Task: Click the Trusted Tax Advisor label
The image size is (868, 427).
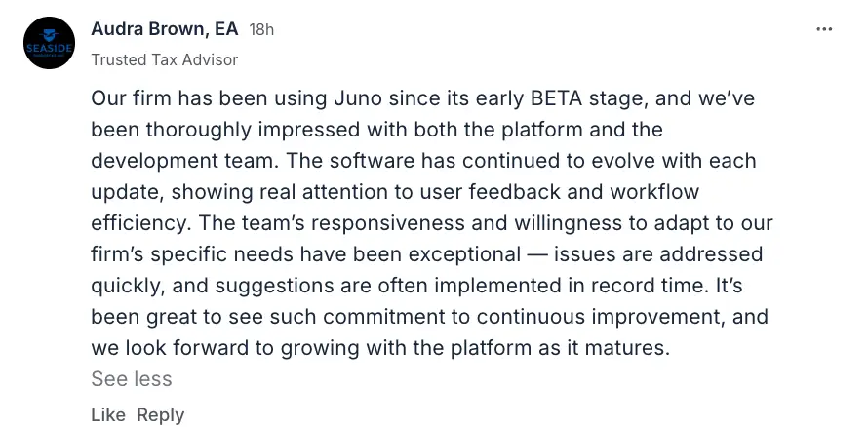Action: coord(164,59)
